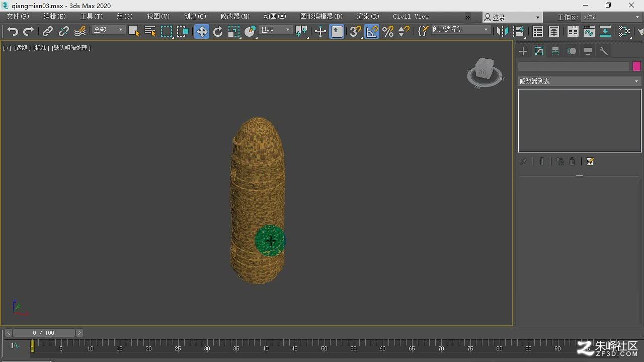Open Edit Named Selection Sets

click(423, 31)
